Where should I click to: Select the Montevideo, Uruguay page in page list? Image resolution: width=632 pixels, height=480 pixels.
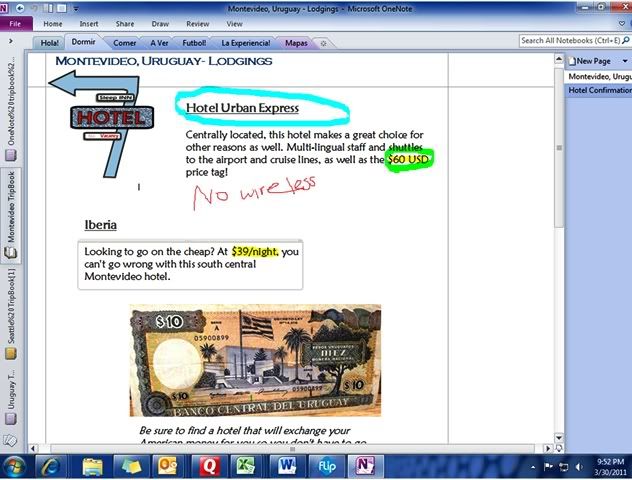click(x=599, y=77)
